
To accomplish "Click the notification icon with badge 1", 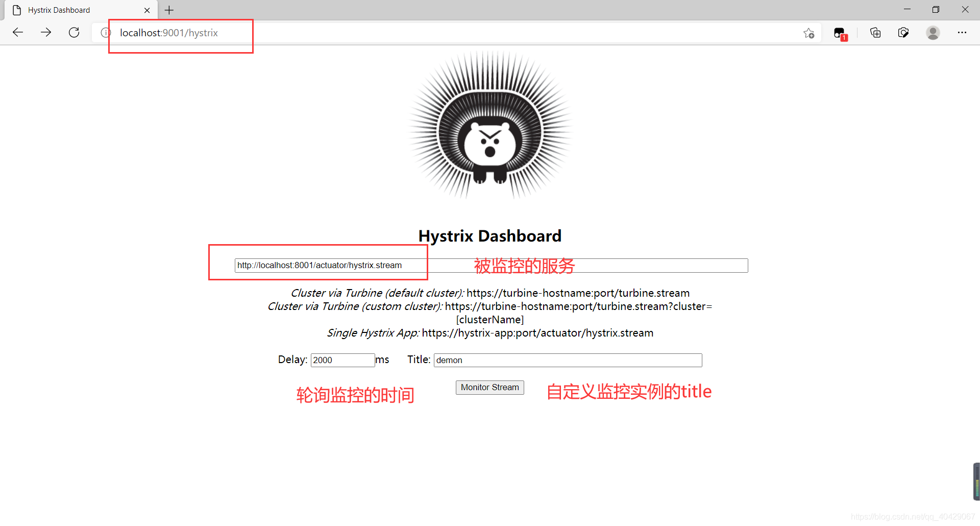I will [840, 33].
